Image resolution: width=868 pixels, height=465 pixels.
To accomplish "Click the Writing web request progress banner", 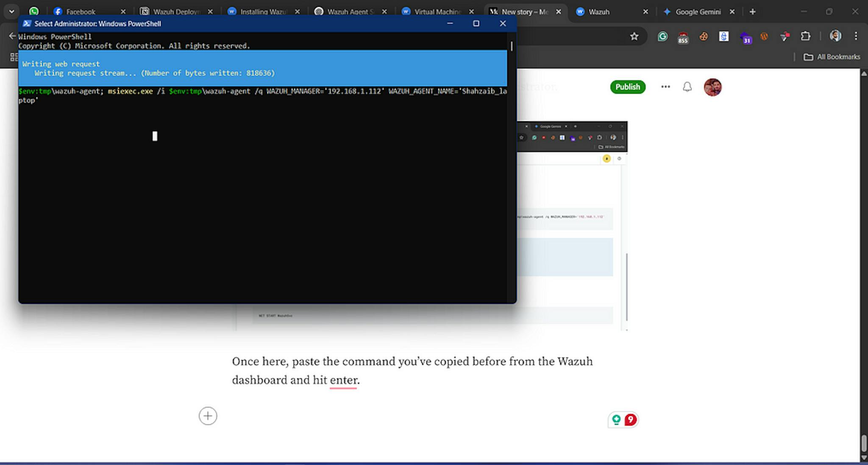I will [x=263, y=68].
